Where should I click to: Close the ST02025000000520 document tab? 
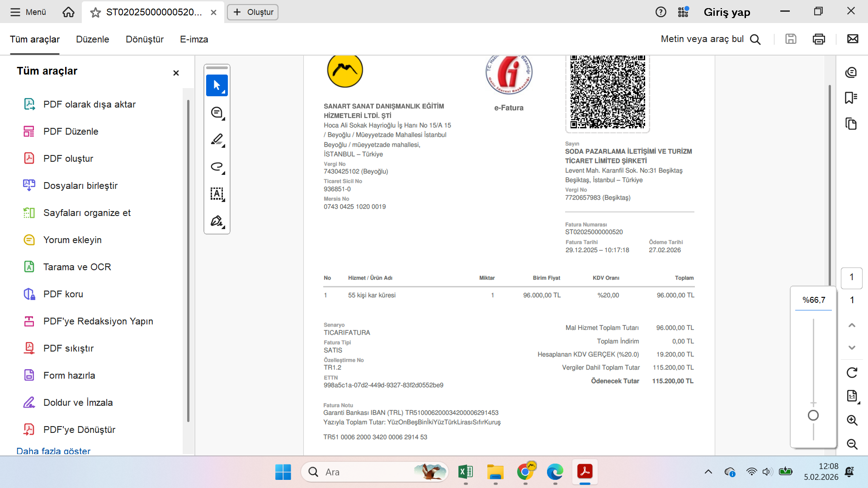(213, 13)
